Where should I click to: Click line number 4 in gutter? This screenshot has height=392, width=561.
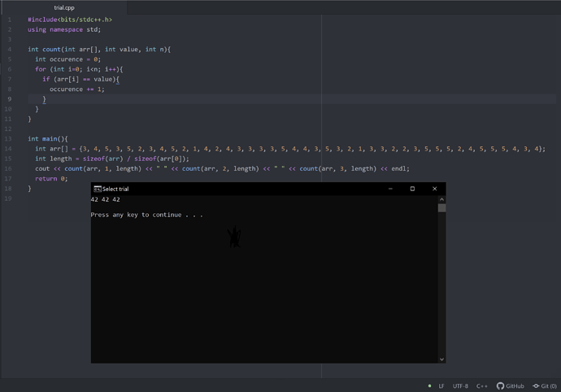[9, 50]
